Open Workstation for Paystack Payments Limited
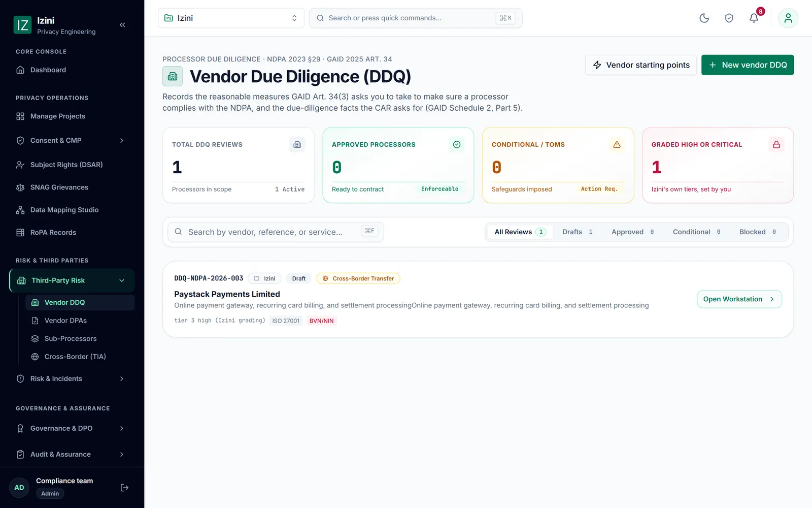Screen dimensions: 812x508 tap(739, 299)
